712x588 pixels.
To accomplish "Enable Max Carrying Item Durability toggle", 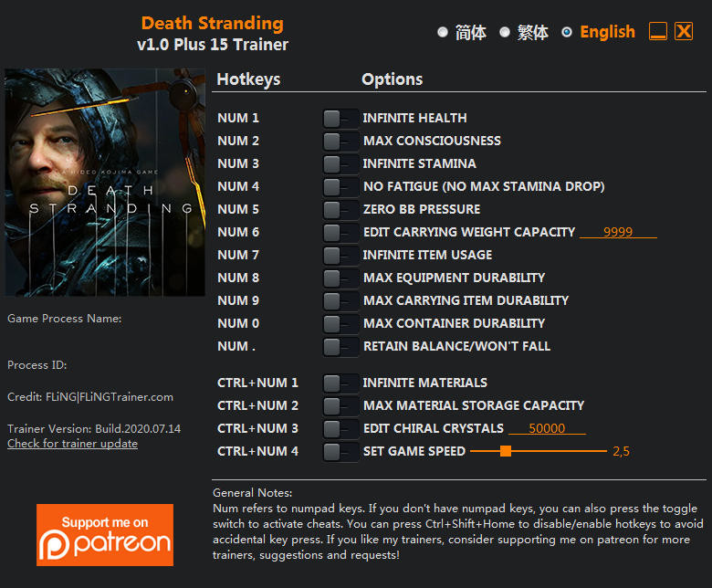I will pos(340,300).
